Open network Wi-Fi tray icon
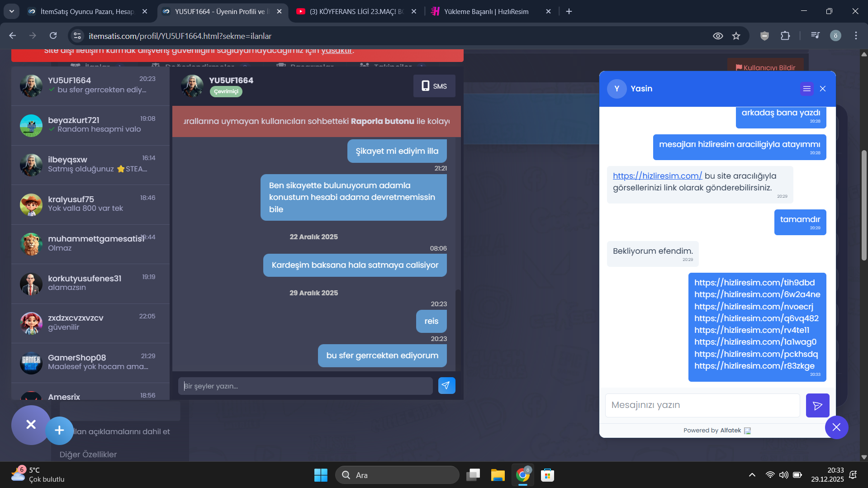Viewport: 868px width, 488px height. [770, 475]
